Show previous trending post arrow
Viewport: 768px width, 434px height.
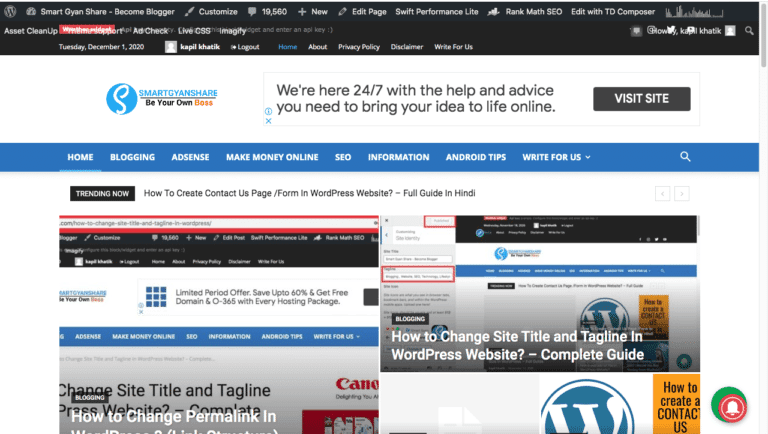pos(663,193)
